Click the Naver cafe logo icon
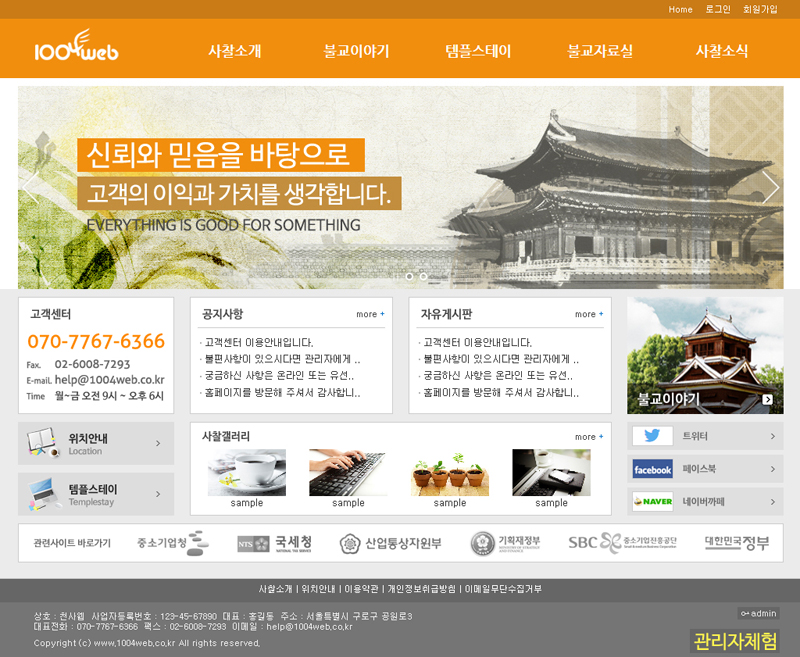 [x=652, y=501]
